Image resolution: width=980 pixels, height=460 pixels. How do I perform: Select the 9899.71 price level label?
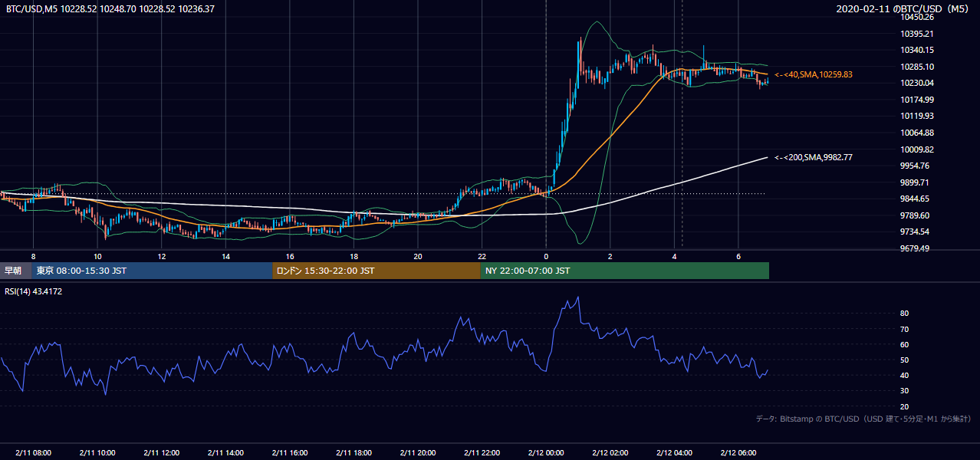click(916, 182)
